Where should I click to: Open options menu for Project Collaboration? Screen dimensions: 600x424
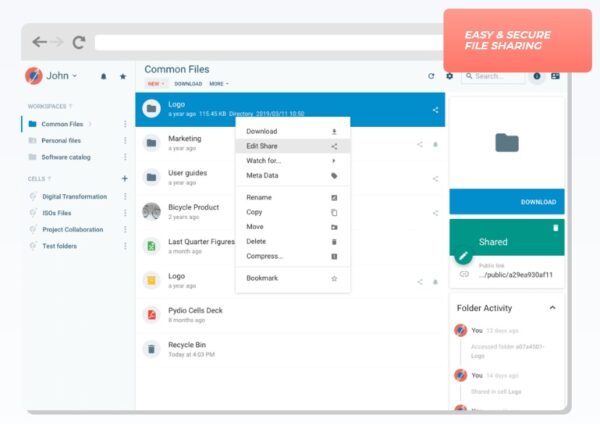click(x=125, y=229)
